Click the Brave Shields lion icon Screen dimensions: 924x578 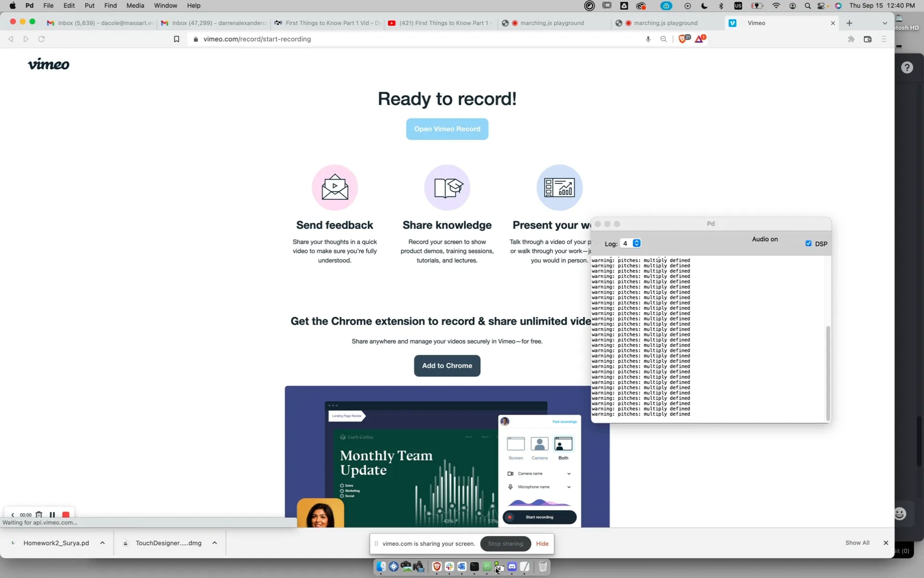pos(683,39)
